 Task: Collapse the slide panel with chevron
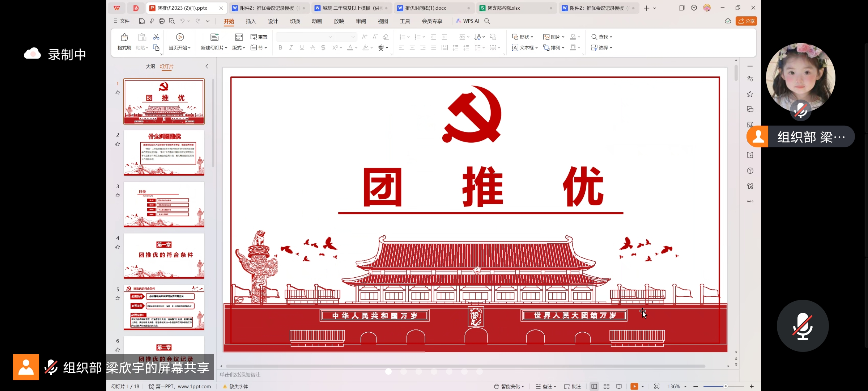tap(207, 66)
